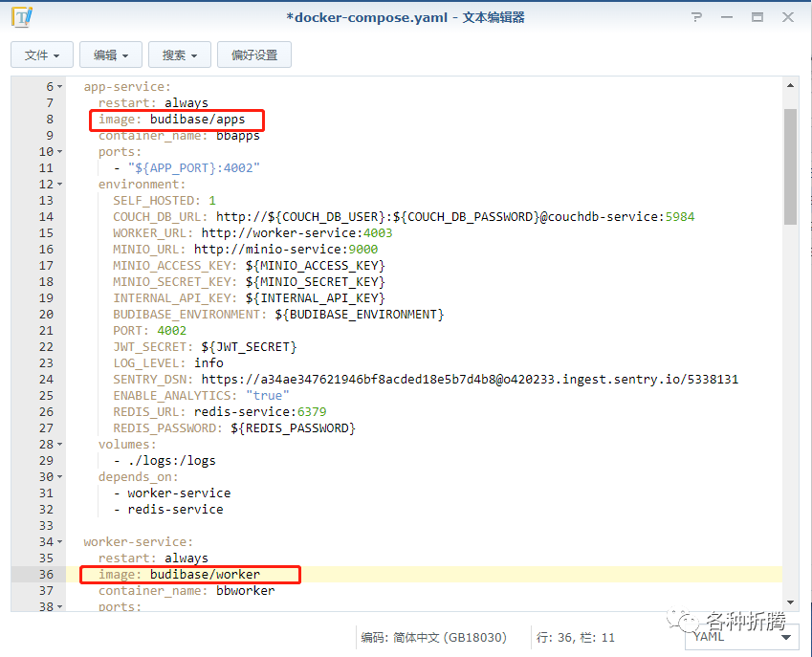
Task: Open the 文件 menu
Action: (42, 55)
